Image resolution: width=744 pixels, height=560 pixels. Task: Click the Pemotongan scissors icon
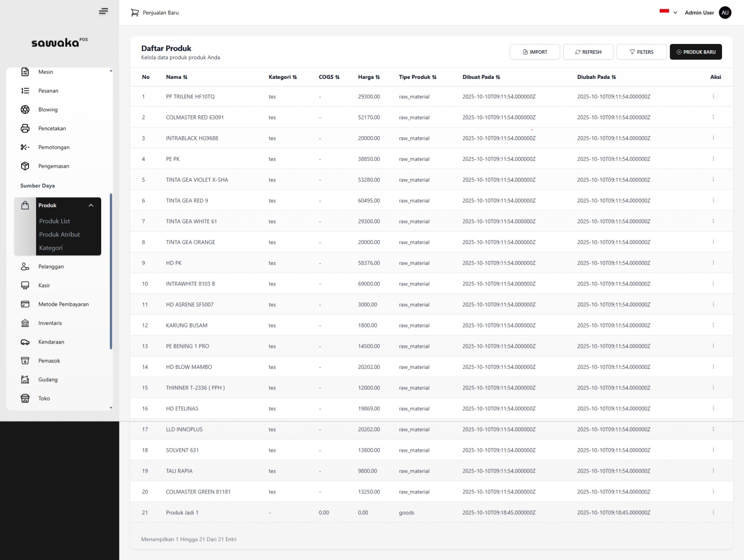(25, 147)
